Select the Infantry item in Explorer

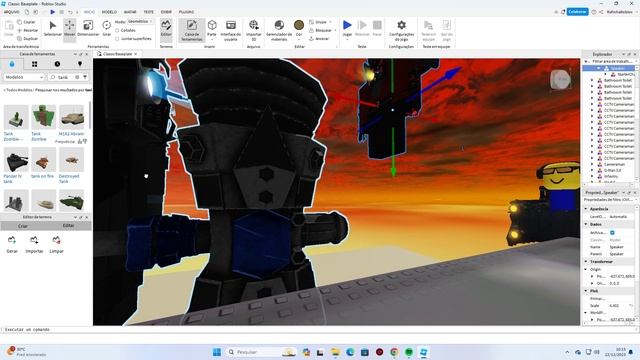[611, 176]
